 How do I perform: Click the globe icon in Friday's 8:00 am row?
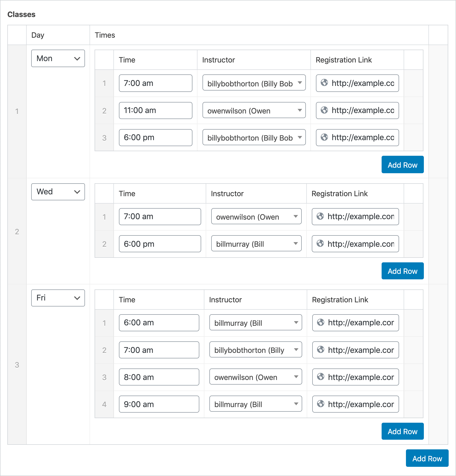[321, 377]
